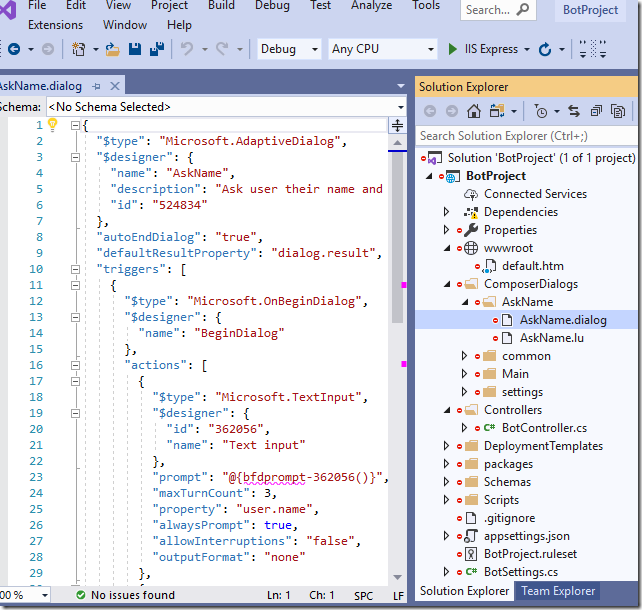The width and height of the screenshot is (642, 610).
Task: Open the Debug menu
Action: click(272, 5)
